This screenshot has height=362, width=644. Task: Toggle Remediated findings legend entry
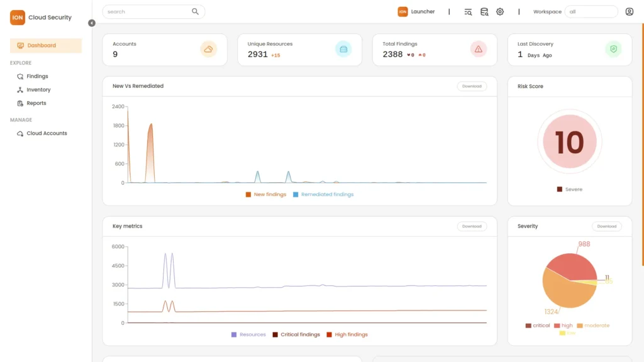323,195
